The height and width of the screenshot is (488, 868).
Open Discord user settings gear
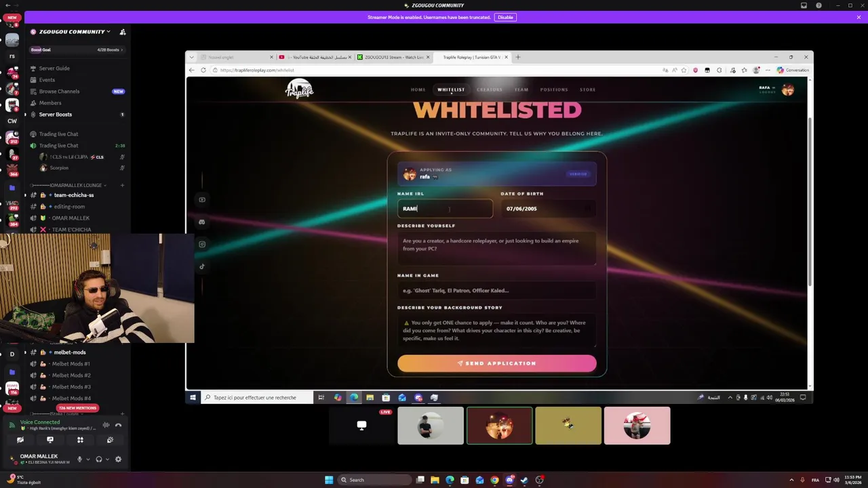click(118, 459)
